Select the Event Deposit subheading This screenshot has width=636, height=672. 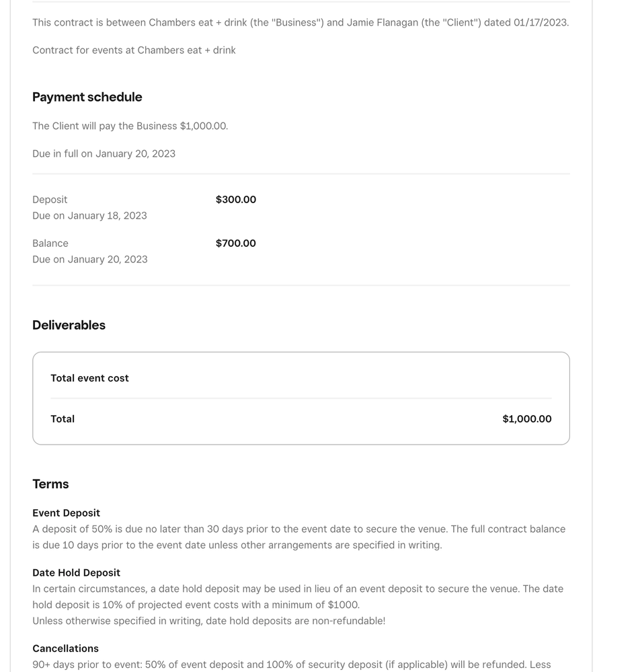[x=66, y=513]
